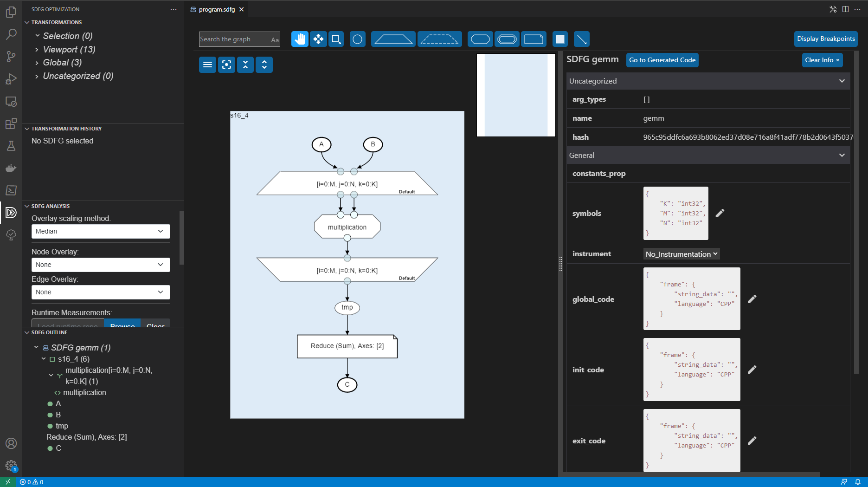
Task: Zoom to fit the whole graph
Action: tap(226, 65)
